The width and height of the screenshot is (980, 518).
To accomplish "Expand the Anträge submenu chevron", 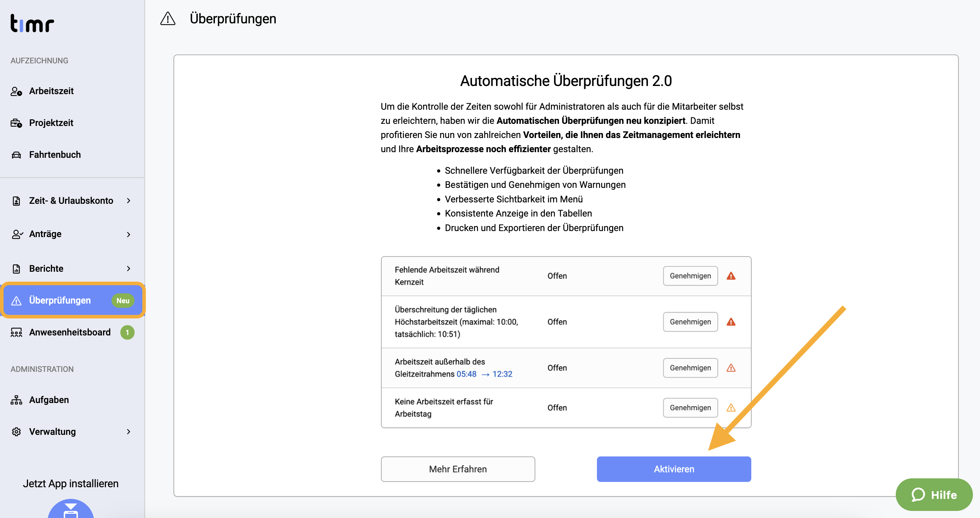I will coord(129,234).
